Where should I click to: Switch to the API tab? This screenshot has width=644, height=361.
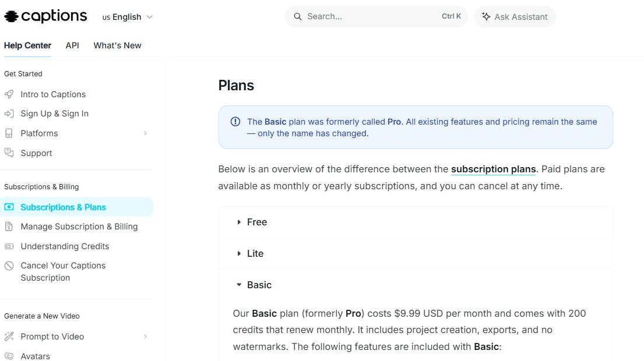(72, 45)
